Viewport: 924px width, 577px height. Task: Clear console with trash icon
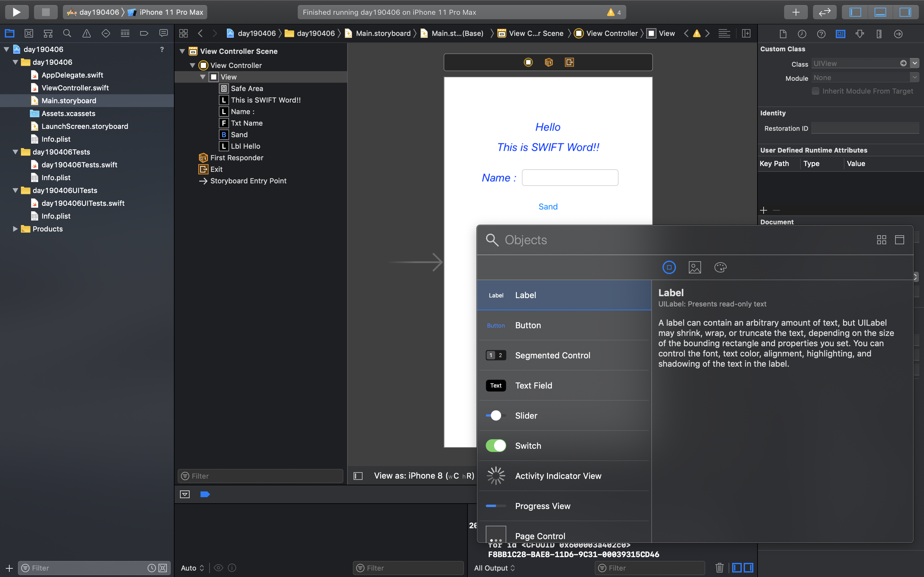click(719, 567)
